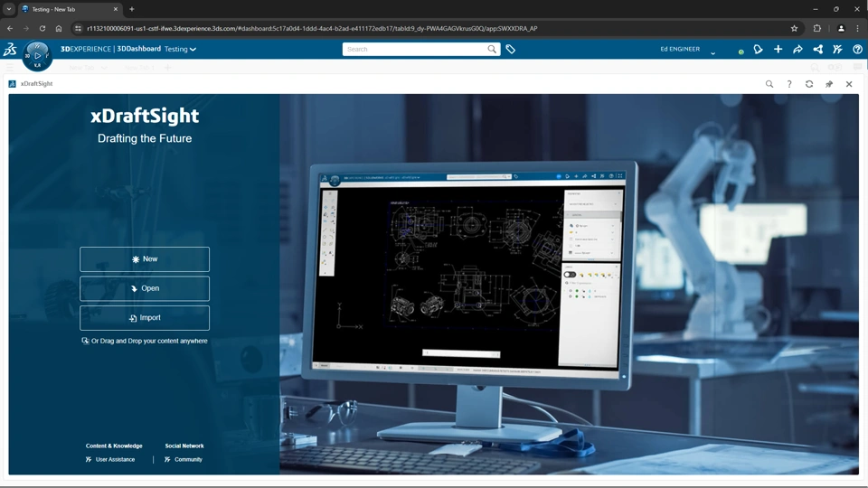The height and width of the screenshot is (488, 868).
Task: Click the plus add-content icon
Action: (778, 49)
